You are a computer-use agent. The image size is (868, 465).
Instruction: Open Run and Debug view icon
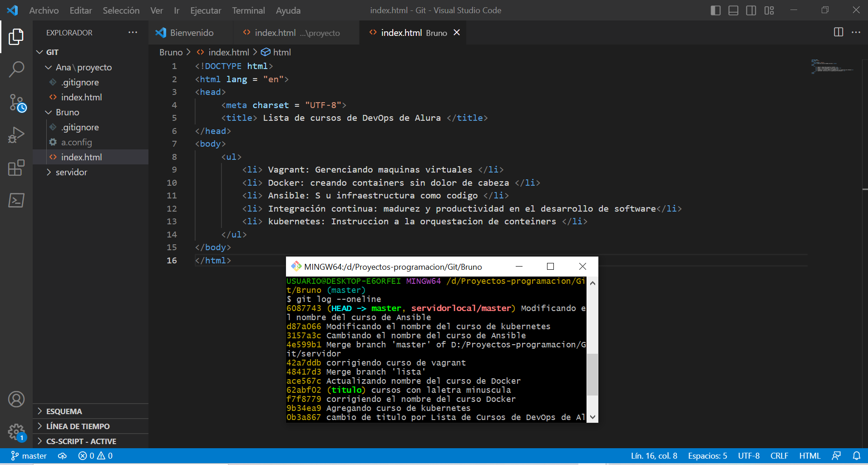(16, 135)
